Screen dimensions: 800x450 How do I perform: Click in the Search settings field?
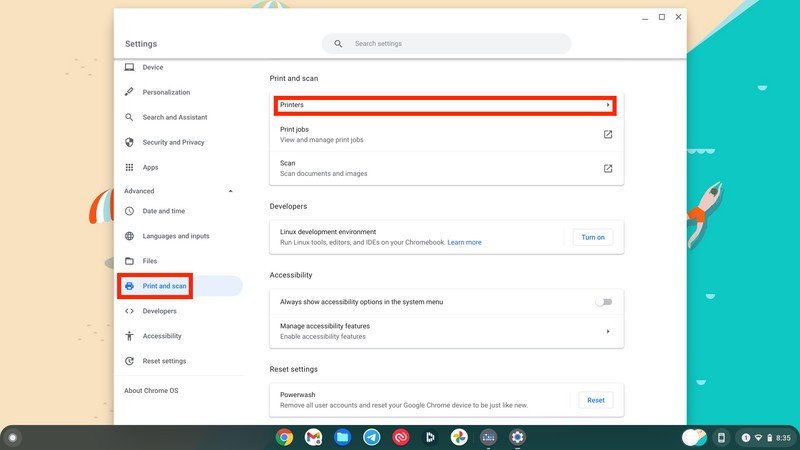pyautogui.click(x=446, y=44)
